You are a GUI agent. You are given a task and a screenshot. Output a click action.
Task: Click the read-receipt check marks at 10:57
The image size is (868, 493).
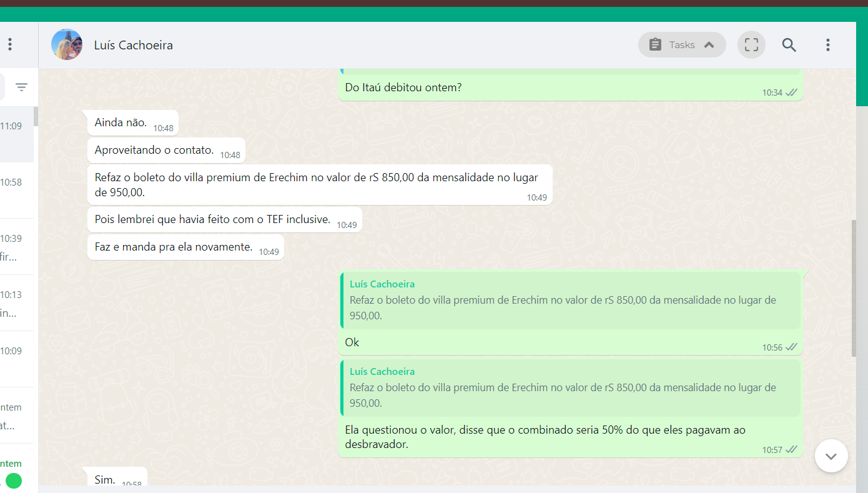tap(792, 449)
